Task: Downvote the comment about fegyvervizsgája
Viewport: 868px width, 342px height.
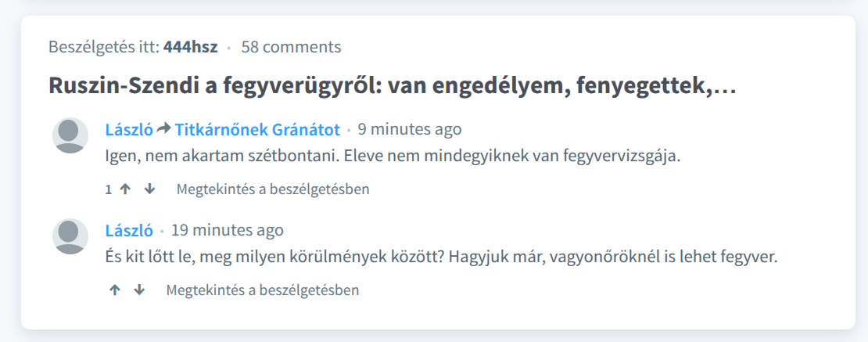Action: tap(149, 189)
